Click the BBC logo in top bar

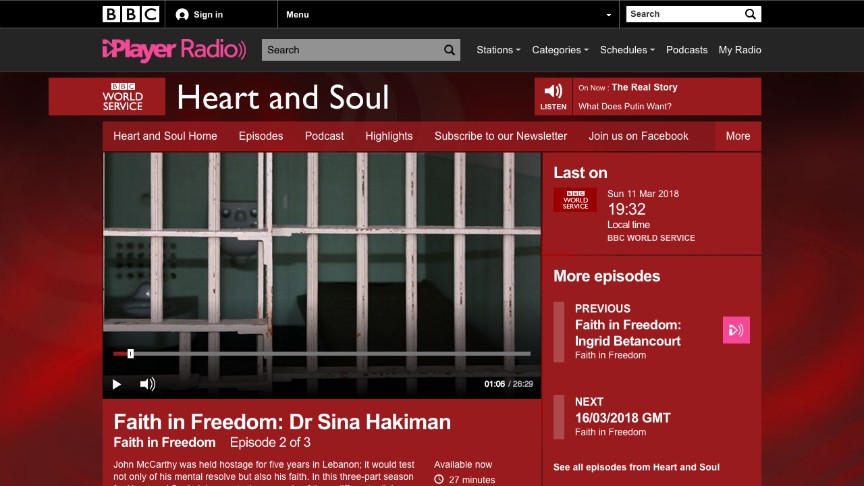(x=131, y=14)
